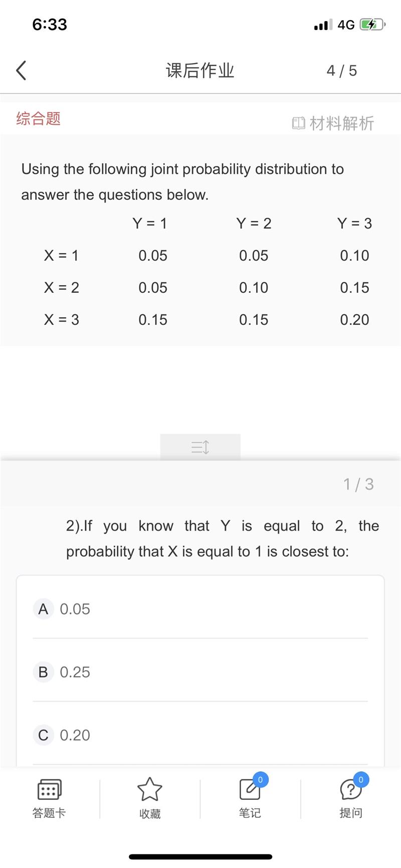Image resolution: width=401 pixels, height=868 pixels.
Task: Tap the back arrow icon
Action: [x=21, y=71]
